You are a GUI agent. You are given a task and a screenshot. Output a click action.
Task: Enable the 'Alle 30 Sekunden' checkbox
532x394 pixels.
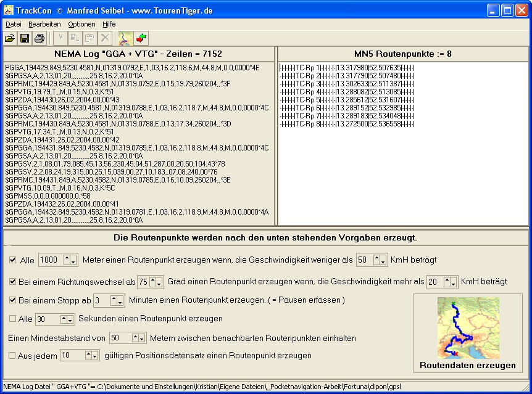click(x=13, y=319)
